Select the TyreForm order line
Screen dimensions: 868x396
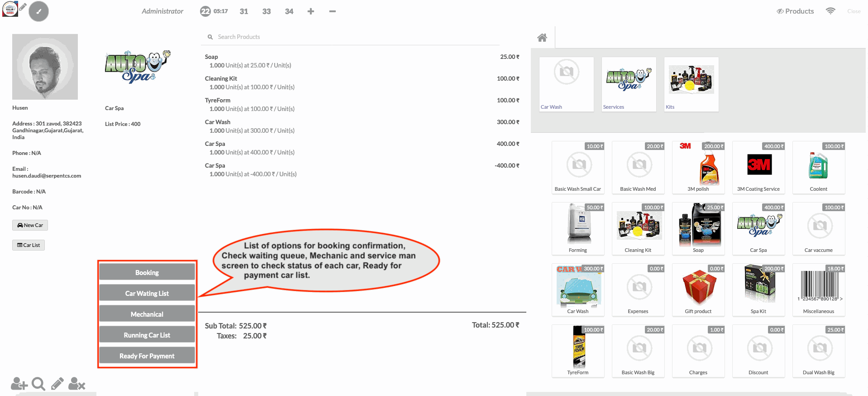coord(362,105)
